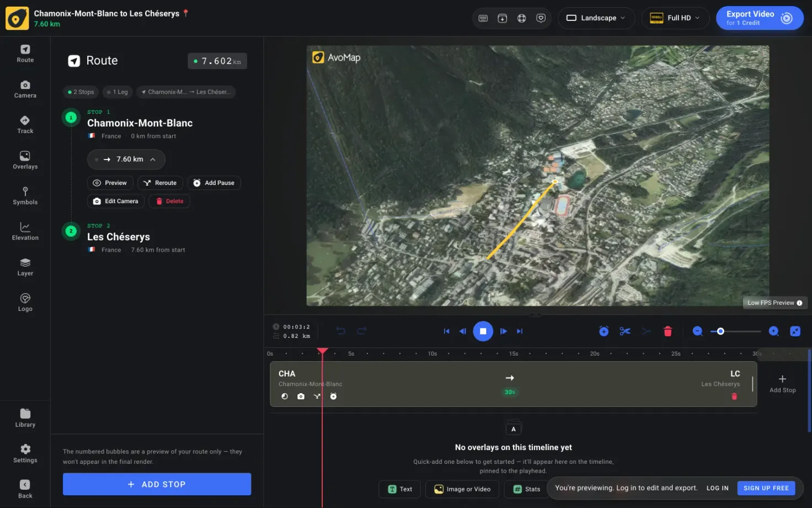Click the scissors split tool
Screen dimensions: 812x508
click(624, 331)
